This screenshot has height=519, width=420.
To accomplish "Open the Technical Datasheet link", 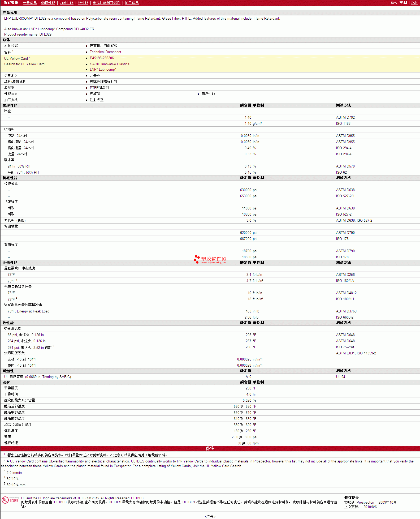I will 105,52.
